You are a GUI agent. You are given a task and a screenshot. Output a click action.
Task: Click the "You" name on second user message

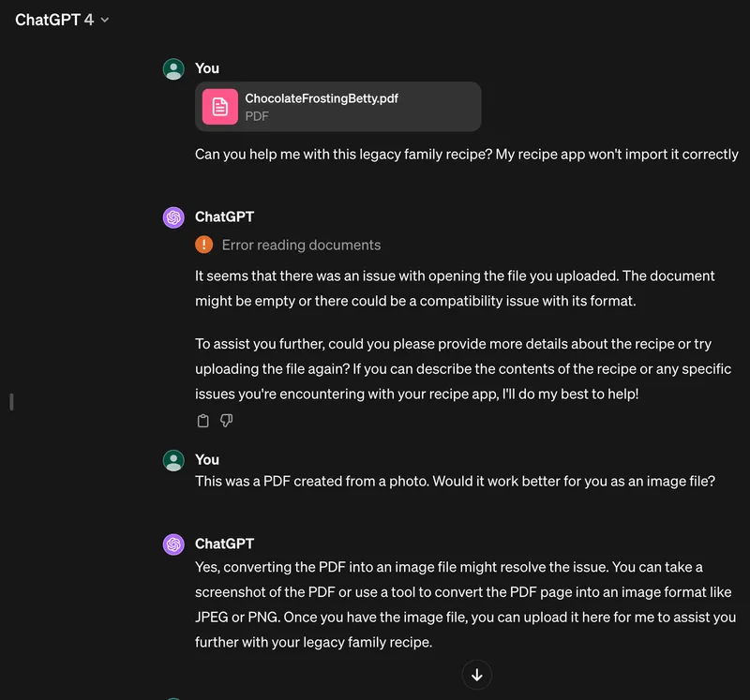click(x=207, y=459)
